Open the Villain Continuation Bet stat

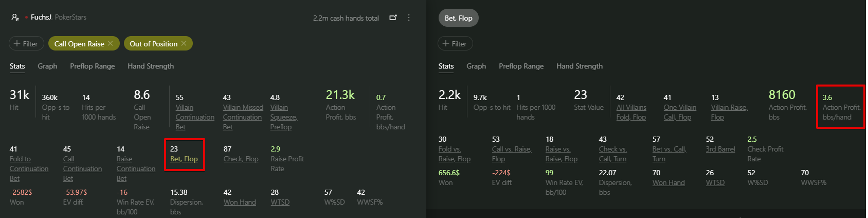pos(194,117)
